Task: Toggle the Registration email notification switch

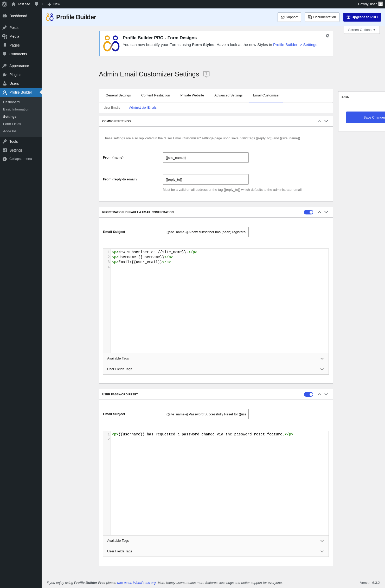Action: click(x=308, y=212)
